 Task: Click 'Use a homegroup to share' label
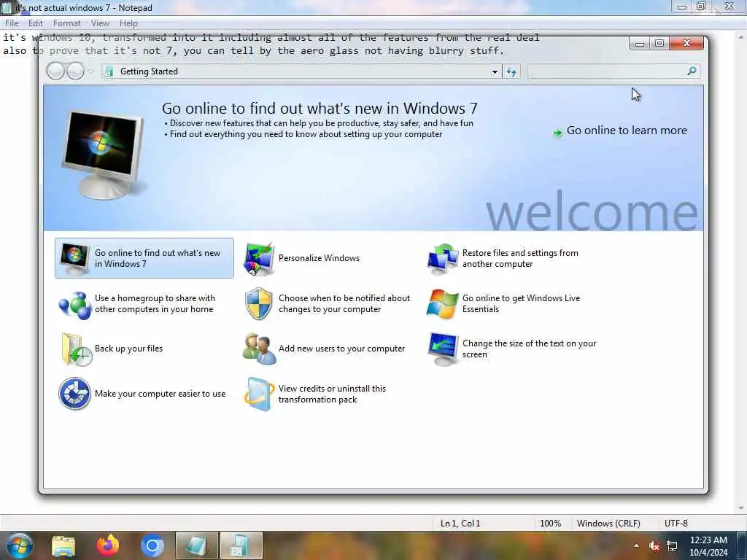pos(155,303)
